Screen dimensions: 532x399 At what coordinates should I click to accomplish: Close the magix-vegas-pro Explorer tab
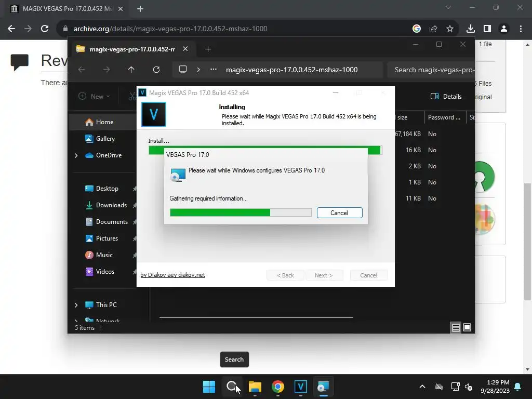[185, 49]
